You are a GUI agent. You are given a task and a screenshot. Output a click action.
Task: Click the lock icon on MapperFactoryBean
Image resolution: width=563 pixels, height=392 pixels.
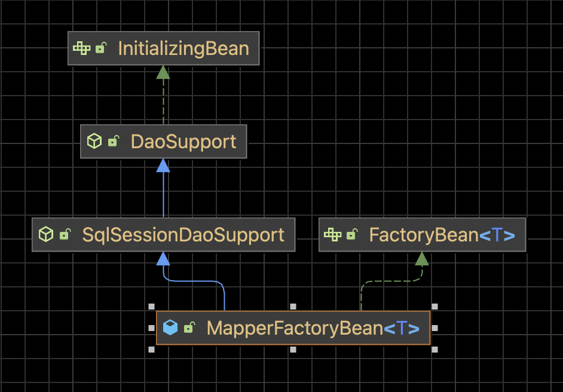pyautogui.click(x=189, y=327)
